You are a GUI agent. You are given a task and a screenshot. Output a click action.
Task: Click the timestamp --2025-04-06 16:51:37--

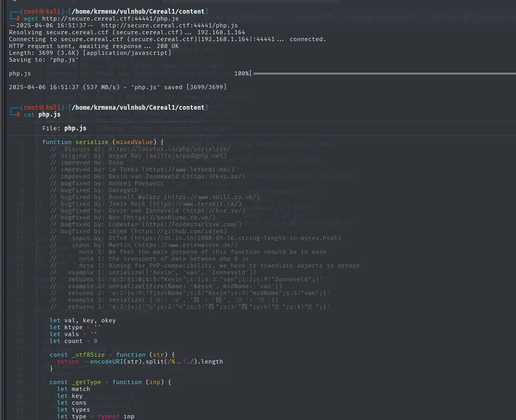(51, 25)
